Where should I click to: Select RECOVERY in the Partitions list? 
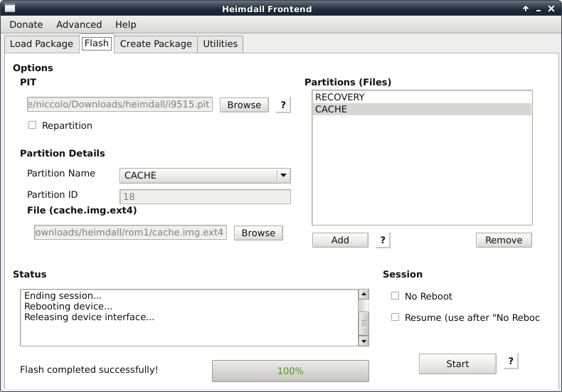[422, 97]
